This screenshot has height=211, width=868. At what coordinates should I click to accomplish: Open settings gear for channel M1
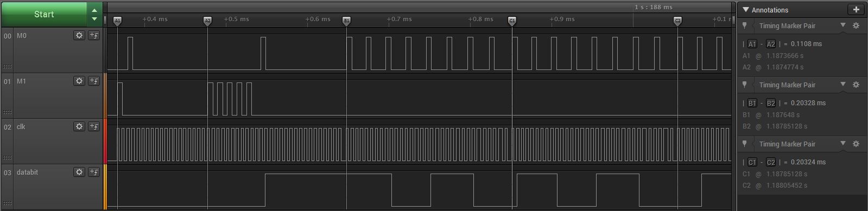[x=79, y=81]
